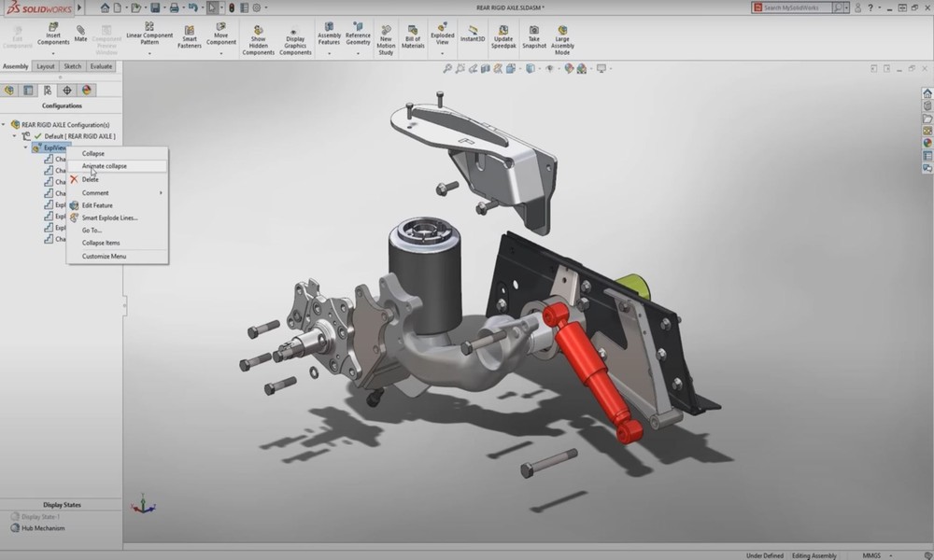Screen dimensions: 934x560
Task: Select the Mate tool
Action: click(x=80, y=36)
